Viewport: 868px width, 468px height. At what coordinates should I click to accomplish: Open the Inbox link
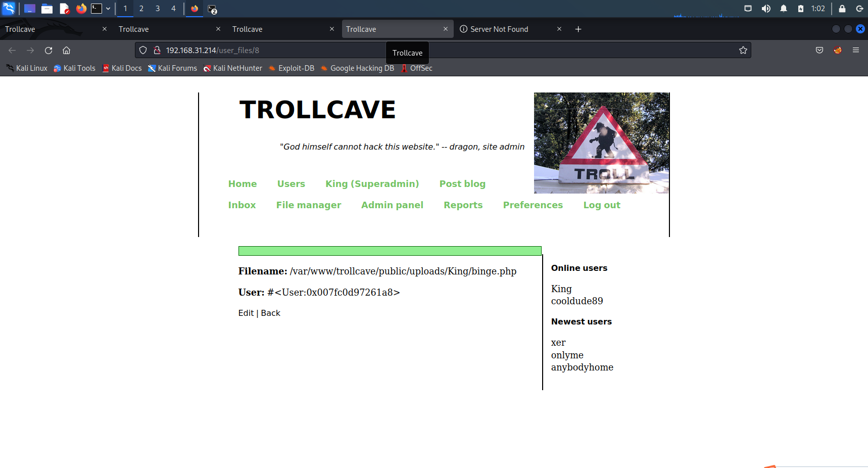pos(242,205)
